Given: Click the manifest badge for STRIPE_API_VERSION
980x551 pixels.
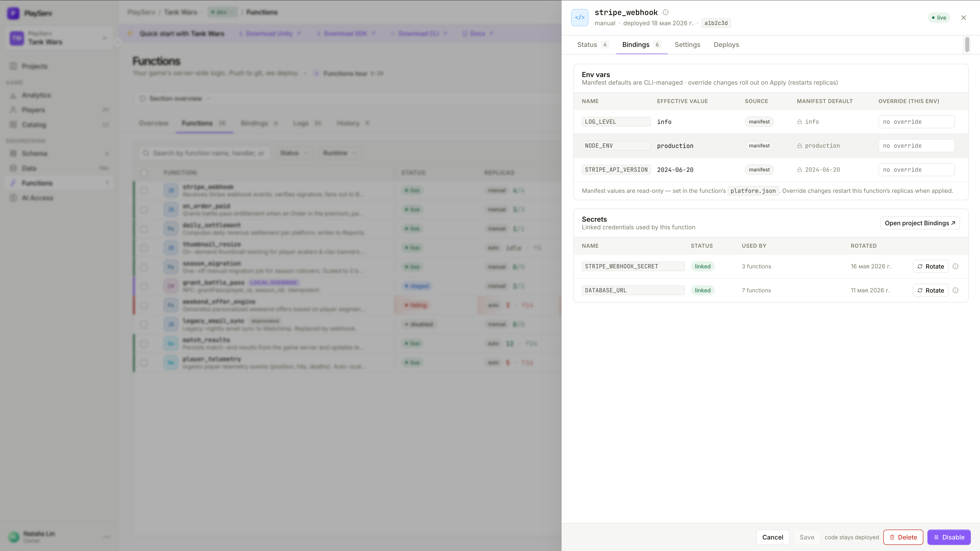Looking at the screenshot, I should pyautogui.click(x=759, y=170).
